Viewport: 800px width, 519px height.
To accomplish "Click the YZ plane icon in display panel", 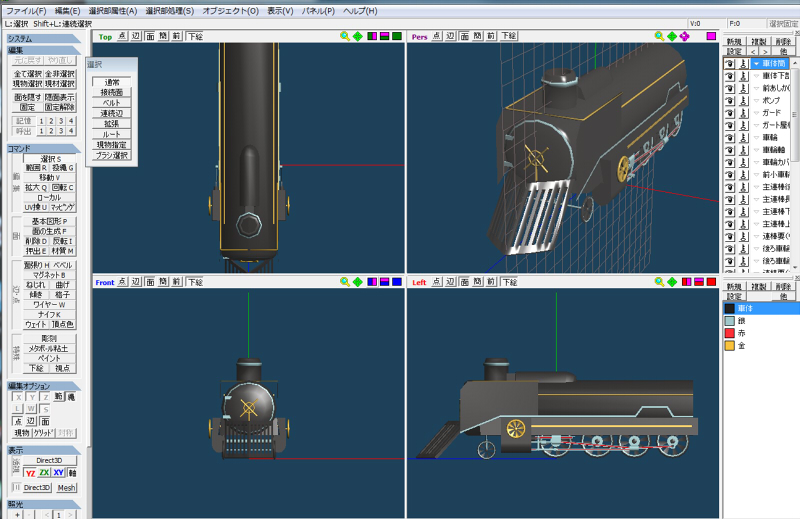I will click(x=31, y=473).
